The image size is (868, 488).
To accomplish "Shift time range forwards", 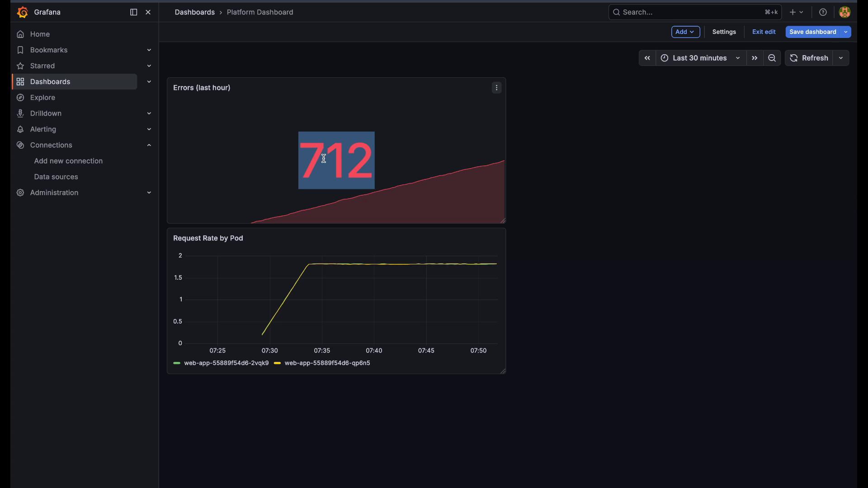I will (x=755, y=58).
